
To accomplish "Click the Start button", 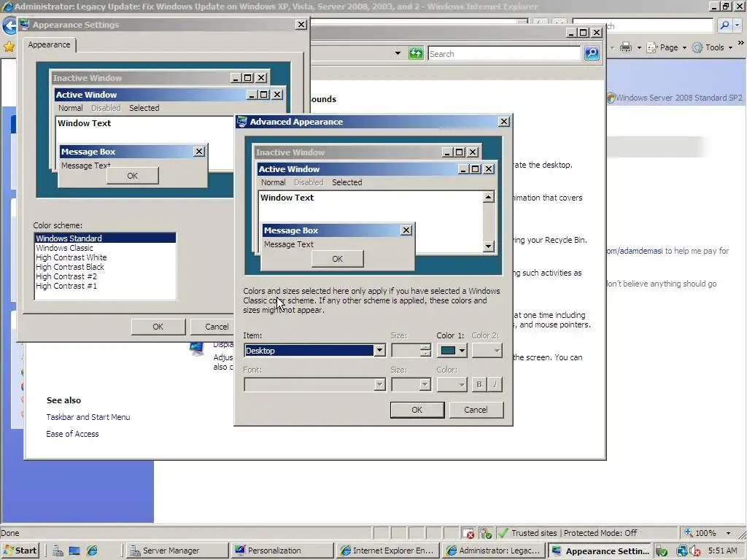I will [20, 551].
